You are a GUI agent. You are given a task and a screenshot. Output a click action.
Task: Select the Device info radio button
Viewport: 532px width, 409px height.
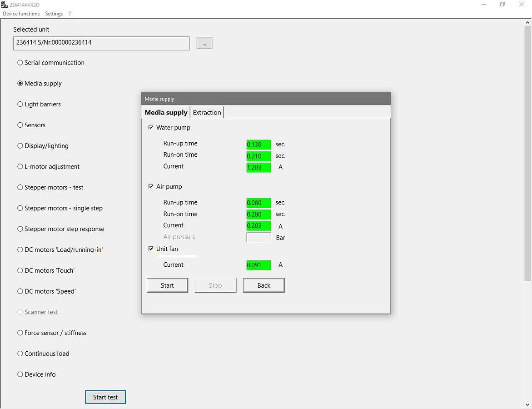[x=20, y=374]
